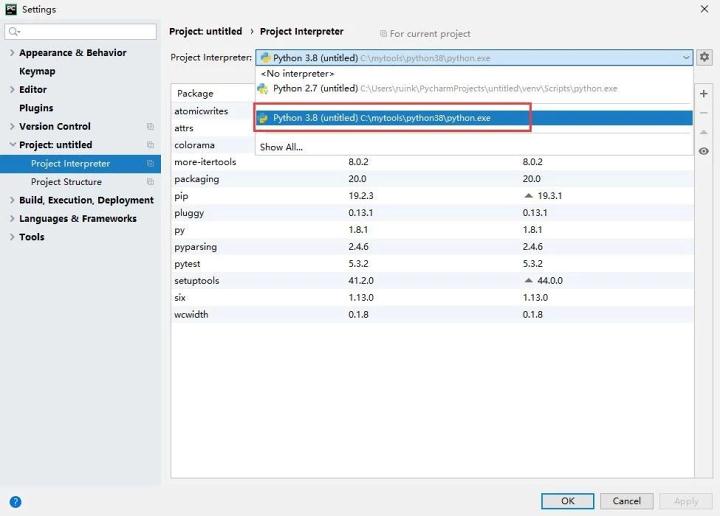
Task: Open the help question mark icon
Action: (15, 501)
